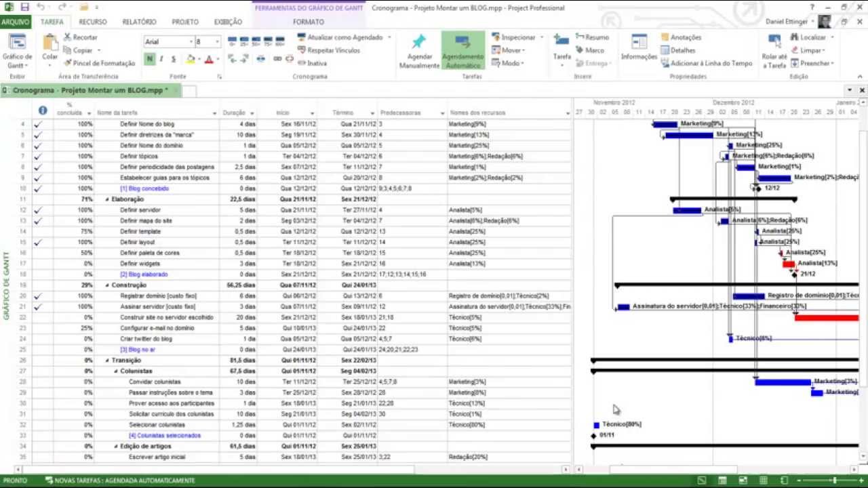Open the Blog no ar milestone link
Image resolution: width=868 pixels, height=488 pixels.
pos(138,350)
